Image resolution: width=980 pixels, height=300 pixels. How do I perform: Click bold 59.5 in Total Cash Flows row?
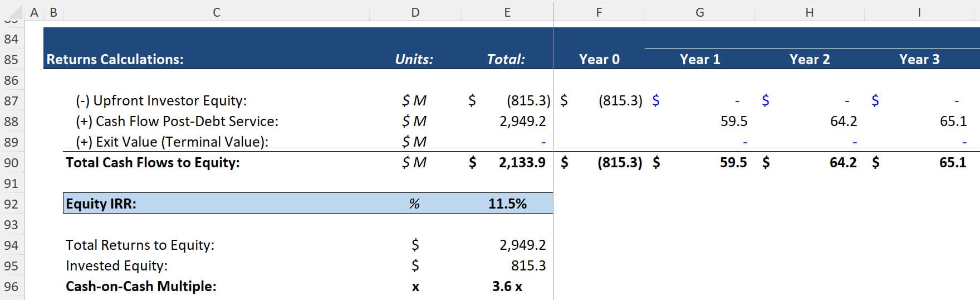[733, 163]
